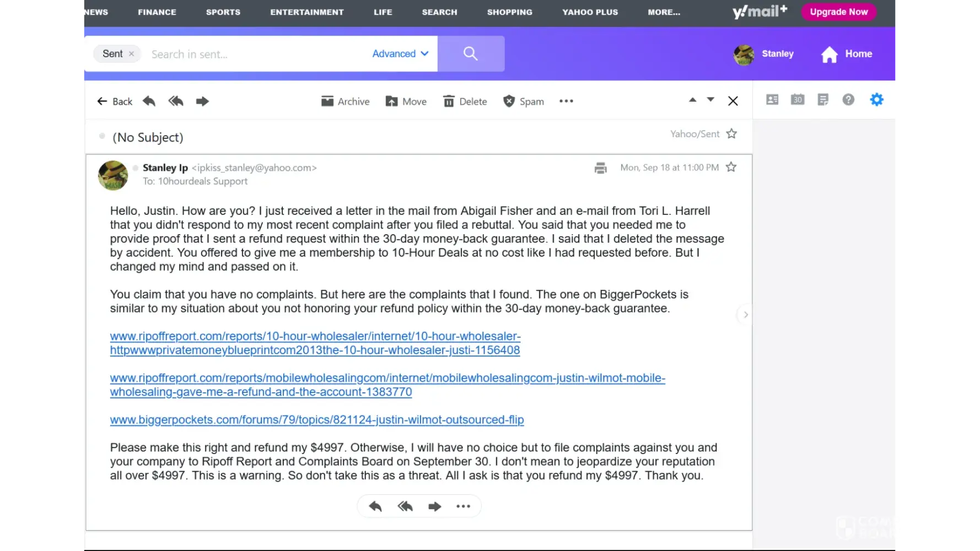Forward the message from top toolbar

tap(202, 101)
